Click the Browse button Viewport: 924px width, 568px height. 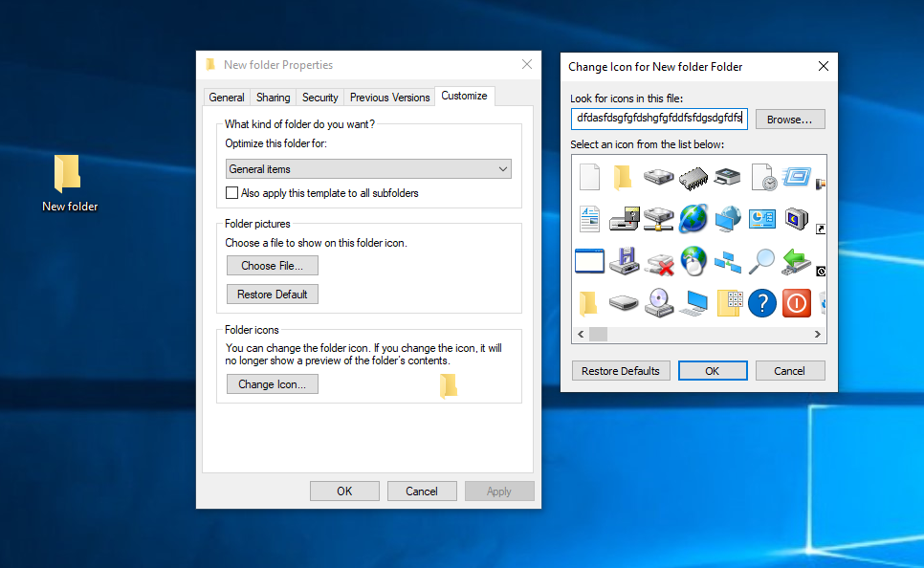[789, 119]
